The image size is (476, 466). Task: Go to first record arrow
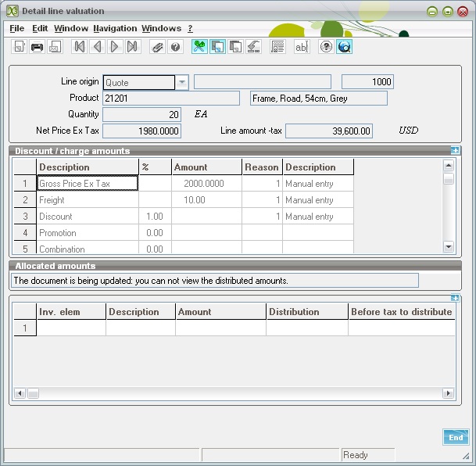tap(80, 47)
